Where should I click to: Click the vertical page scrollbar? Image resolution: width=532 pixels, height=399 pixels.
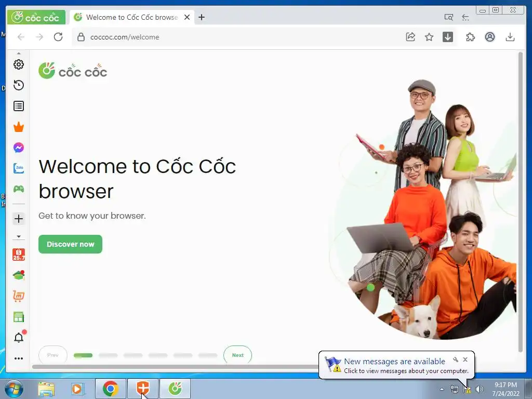click(521, 202)
